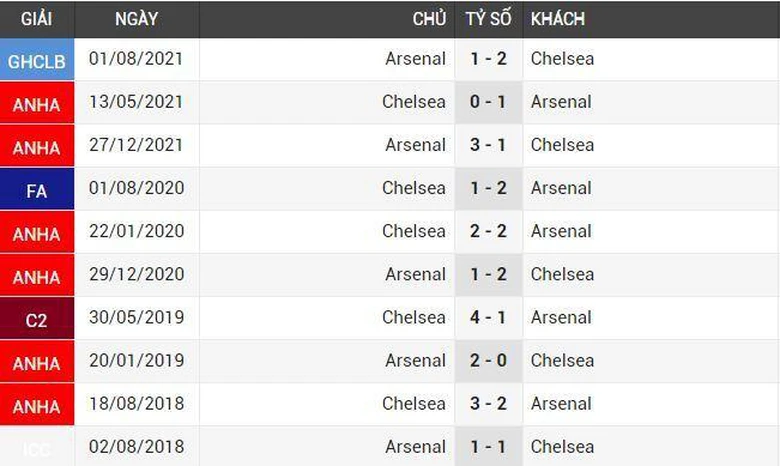Click the CHỦ column header
Screen dimensions: 780x466
pos(429,19)
